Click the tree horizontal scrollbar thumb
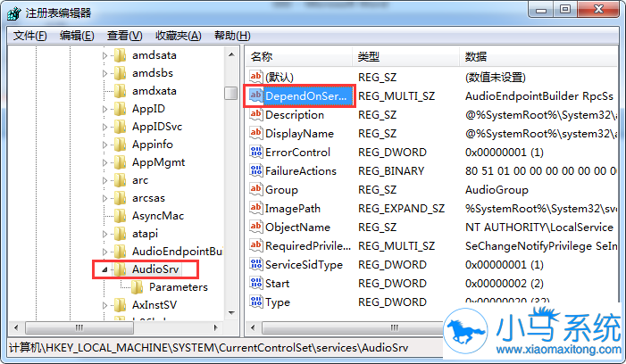Screen dimensions: 626x364 pos(79,327)
